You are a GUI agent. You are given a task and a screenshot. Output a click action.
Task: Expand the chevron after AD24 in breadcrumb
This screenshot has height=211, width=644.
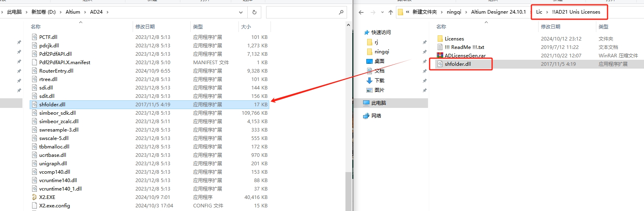(107, 12)
